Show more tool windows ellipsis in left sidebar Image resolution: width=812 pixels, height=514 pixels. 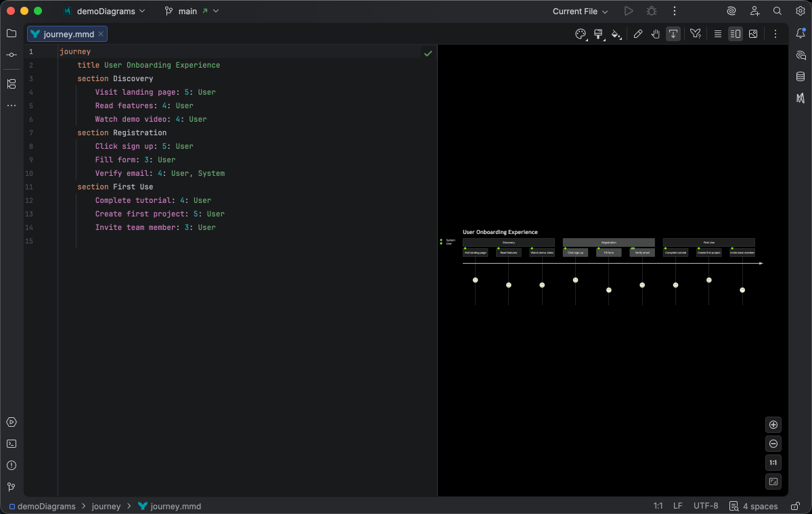point(12,106)
